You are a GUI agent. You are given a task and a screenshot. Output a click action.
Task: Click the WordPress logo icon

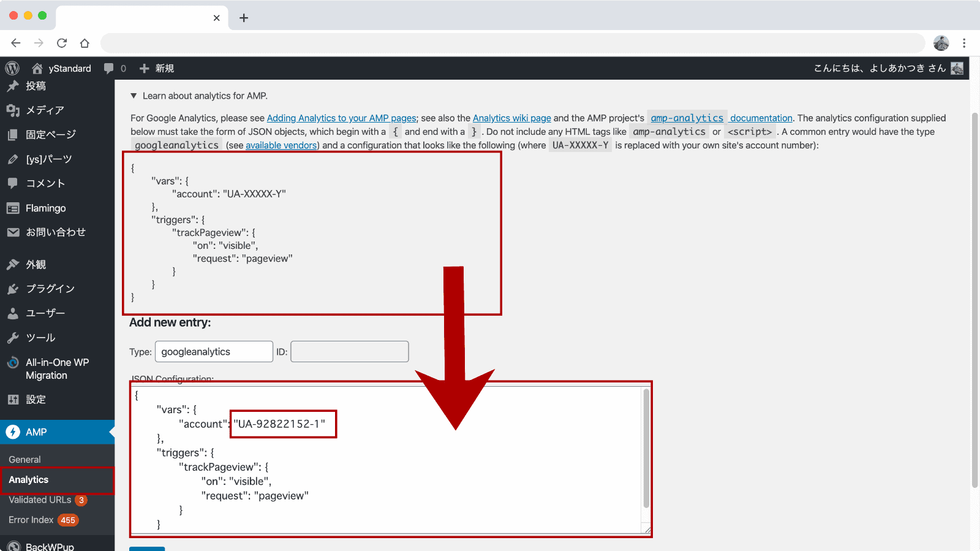click(x=12, y=68)
